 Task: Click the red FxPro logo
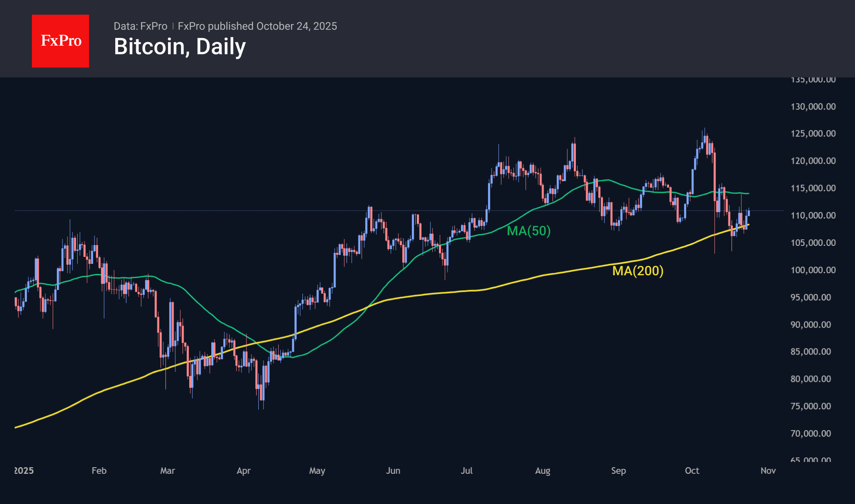click(x=60, y=41)
